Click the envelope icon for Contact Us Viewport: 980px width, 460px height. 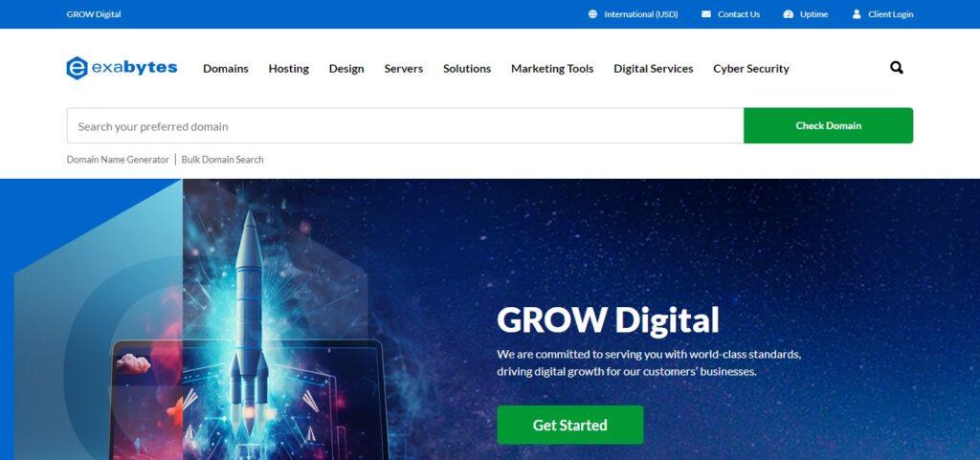click(x=705, y=13)
